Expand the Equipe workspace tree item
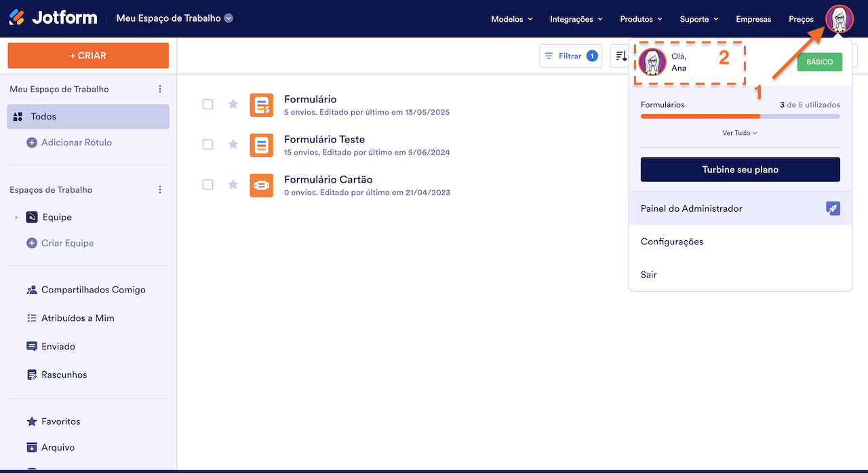The width and height of the screenshot is (868, 473). click(x=16, y=217)
